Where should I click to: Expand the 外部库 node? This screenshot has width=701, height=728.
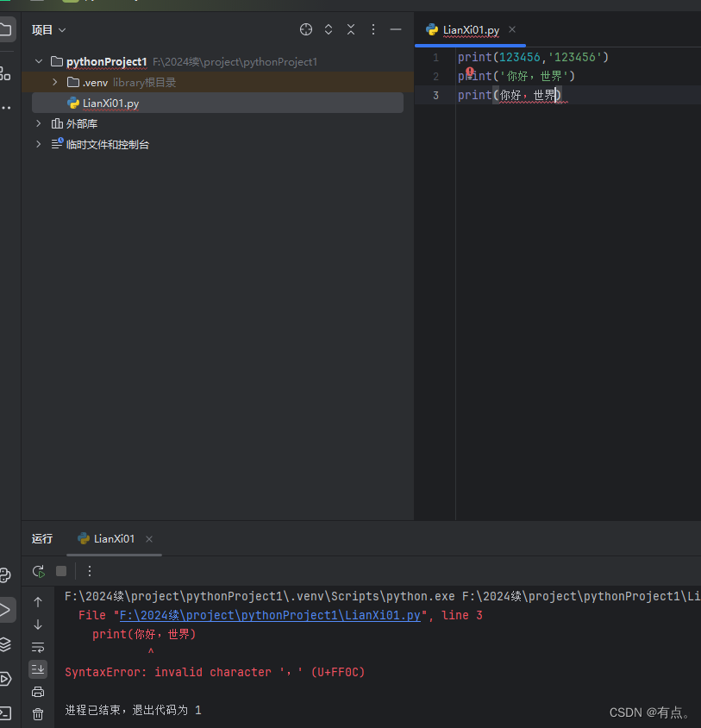pyautogui.click(x=39, y=123)
